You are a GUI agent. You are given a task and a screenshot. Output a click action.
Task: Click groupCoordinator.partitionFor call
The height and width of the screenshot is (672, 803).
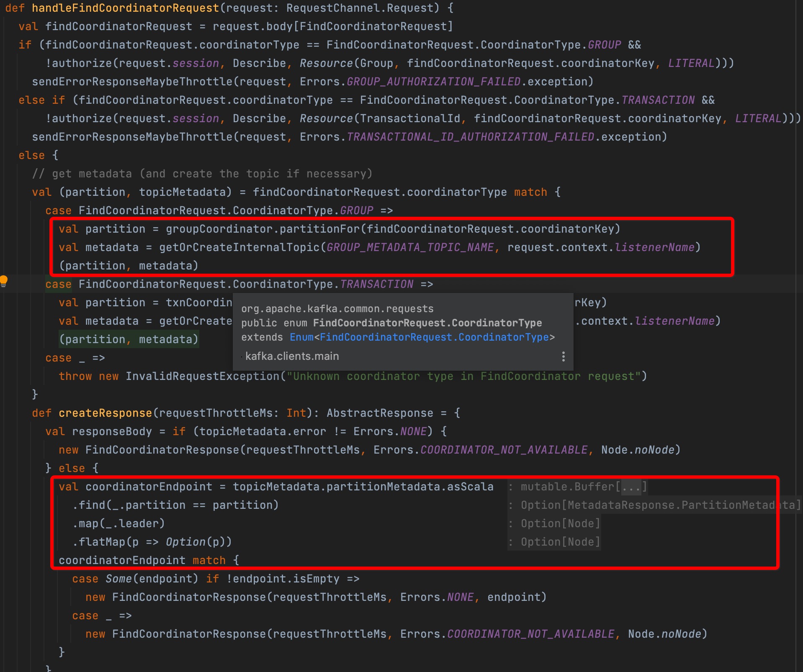(263, 229)
